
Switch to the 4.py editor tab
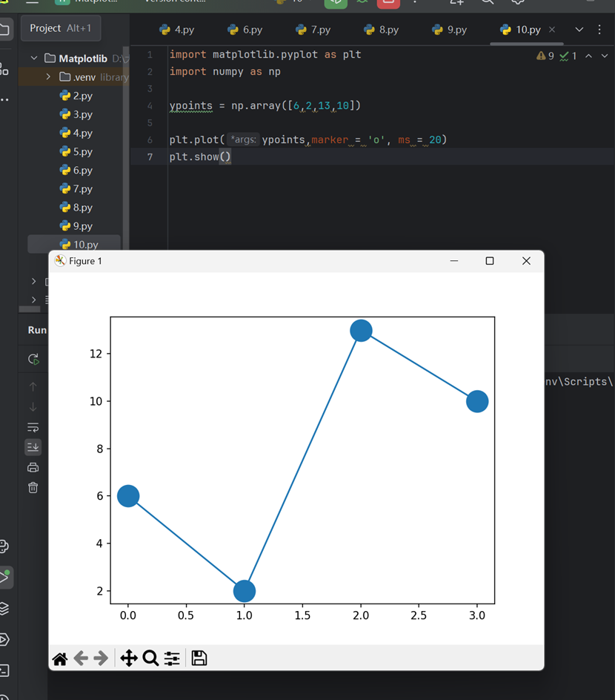tap(176, 30)
